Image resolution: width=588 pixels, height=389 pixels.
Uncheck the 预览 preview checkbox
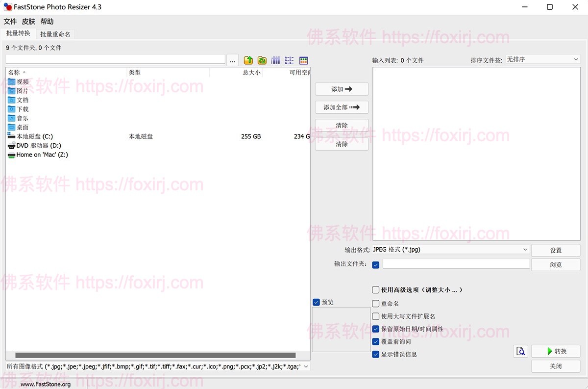[316, 302]
